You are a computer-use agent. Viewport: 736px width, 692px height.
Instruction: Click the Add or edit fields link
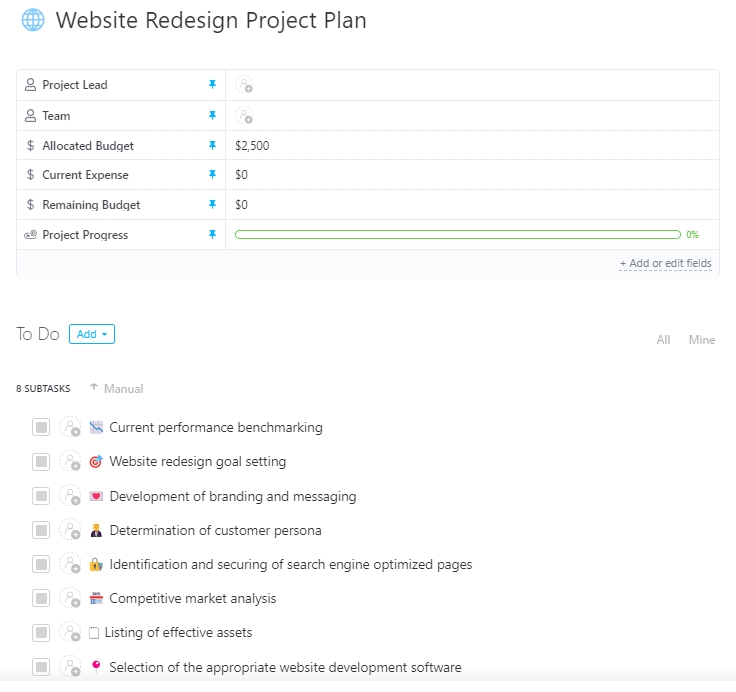(666, 263)
